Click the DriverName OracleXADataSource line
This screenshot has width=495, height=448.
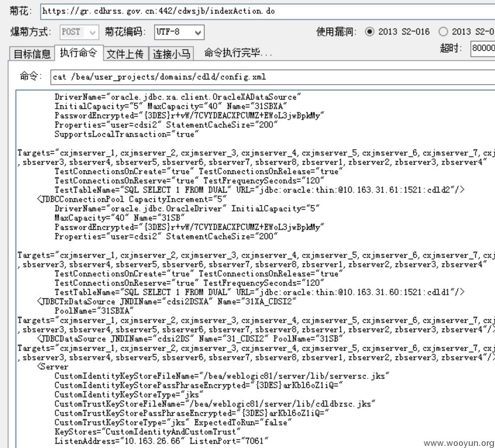click(x=177, y=97)
